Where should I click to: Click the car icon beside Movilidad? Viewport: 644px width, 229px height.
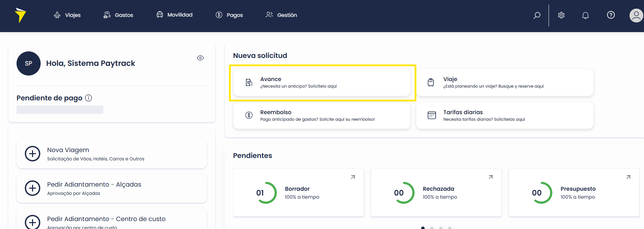[x=160, y=14]
